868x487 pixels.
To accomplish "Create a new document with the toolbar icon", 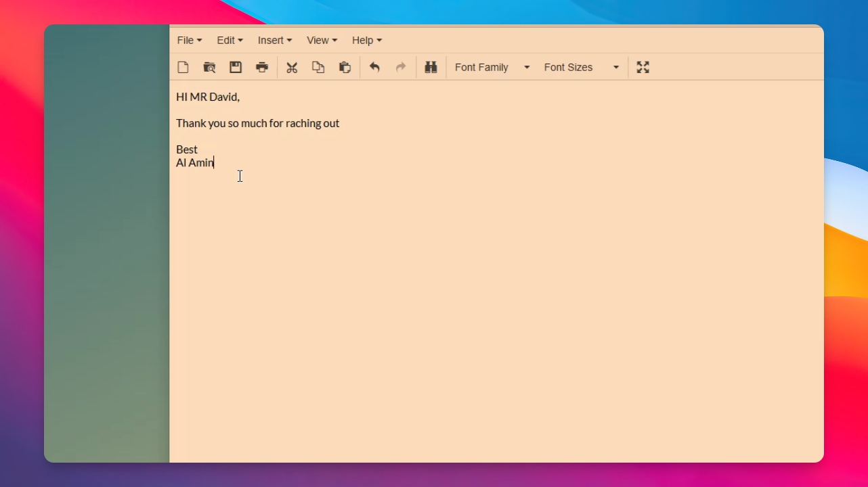I will (x=183, y=67).
